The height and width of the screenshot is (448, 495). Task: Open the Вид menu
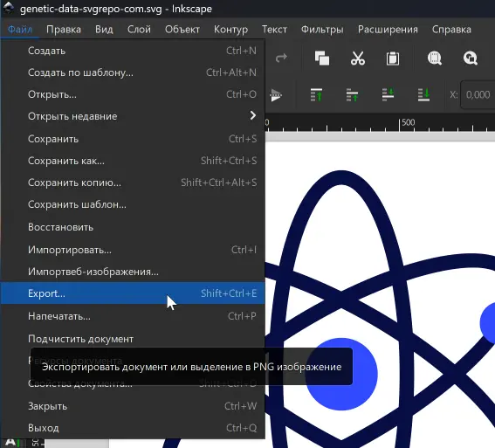click(104, 30)
